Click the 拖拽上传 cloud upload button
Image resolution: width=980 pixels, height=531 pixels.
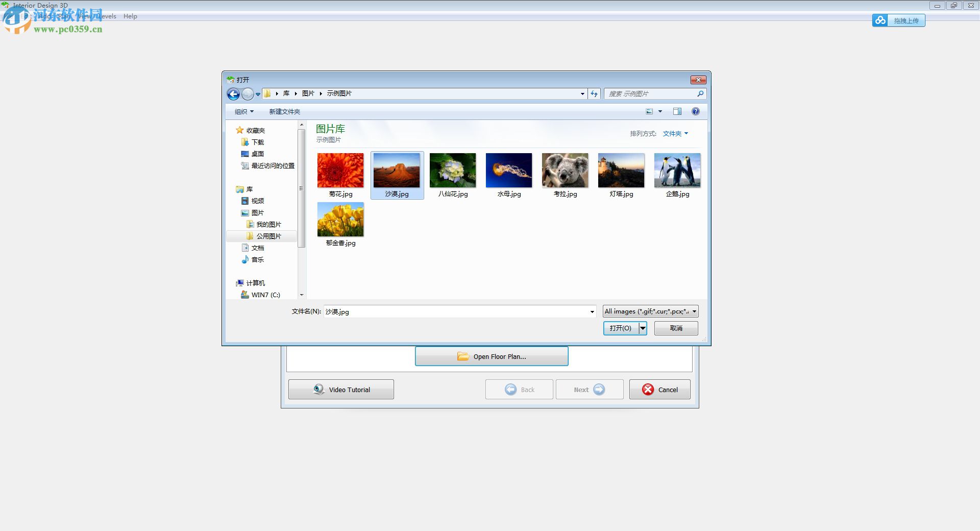898,20
